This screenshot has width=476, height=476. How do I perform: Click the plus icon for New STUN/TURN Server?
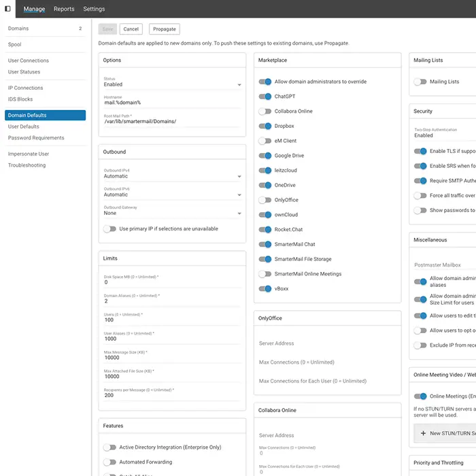click(423, 433)
